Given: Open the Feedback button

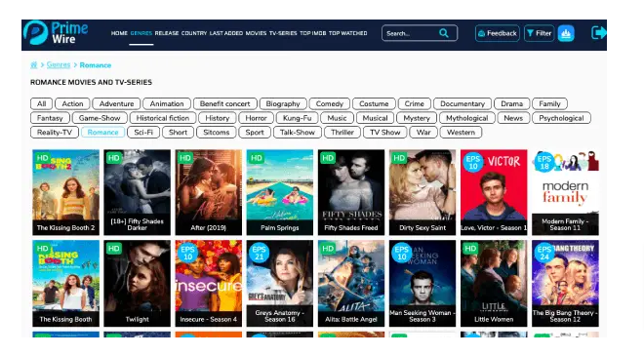Looking at the screenshot, I should 498,33.
